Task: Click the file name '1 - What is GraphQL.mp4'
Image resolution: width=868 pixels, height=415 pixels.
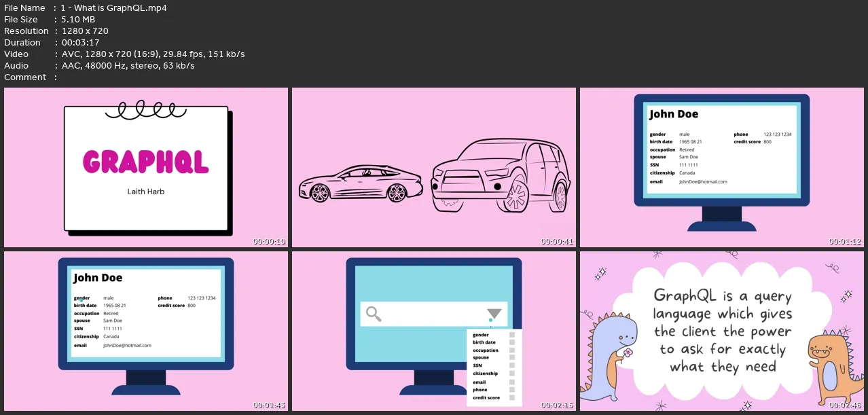Action: [x=114, y=8]
